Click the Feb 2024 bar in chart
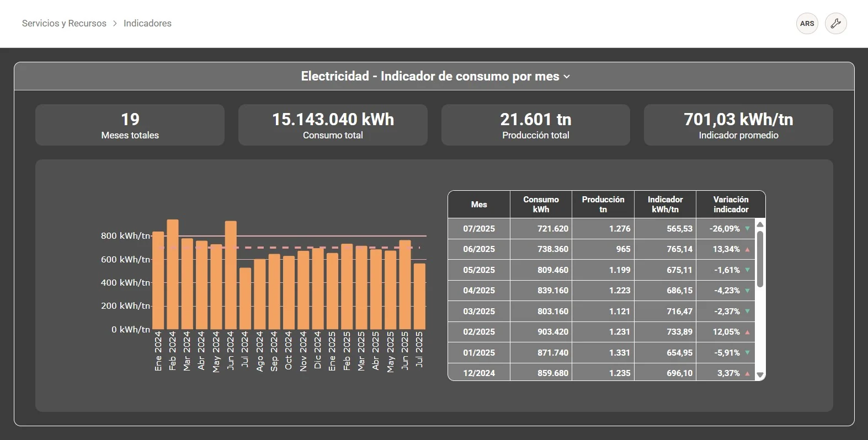Image resolution: width=868 pixels, height=440 pixels. 173,275
